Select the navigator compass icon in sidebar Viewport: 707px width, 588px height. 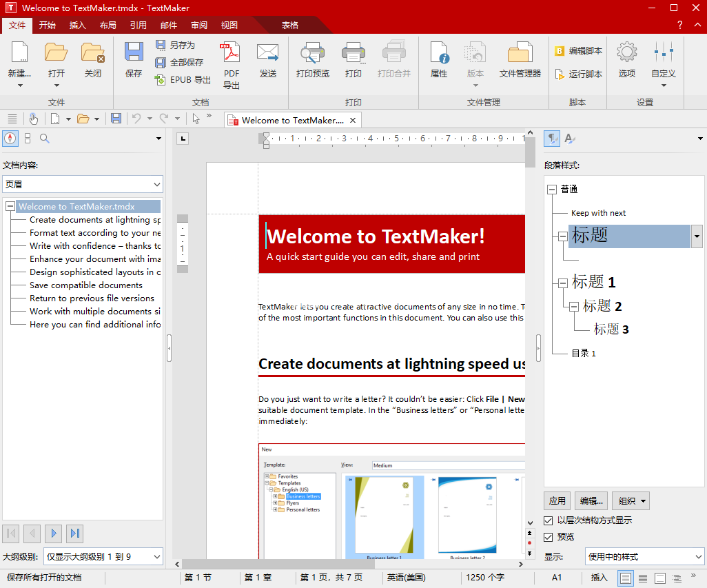tap(10, 139)
